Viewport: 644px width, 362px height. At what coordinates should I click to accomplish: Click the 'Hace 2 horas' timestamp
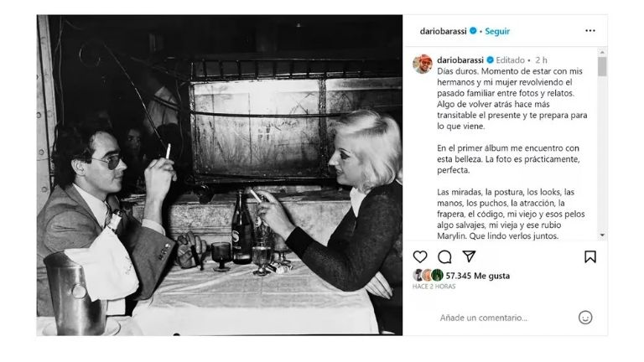click(x=434, y=287)
